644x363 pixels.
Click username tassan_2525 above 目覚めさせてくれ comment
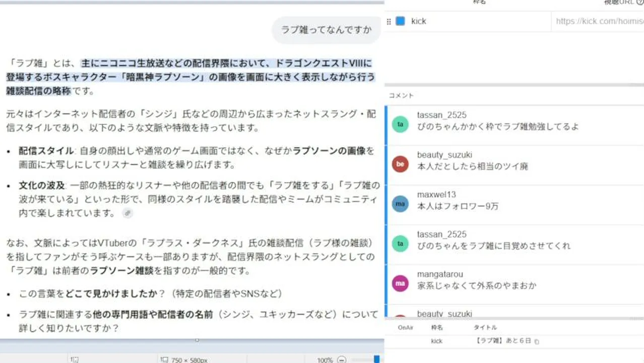pyautogui.click(x=442, y=234)
